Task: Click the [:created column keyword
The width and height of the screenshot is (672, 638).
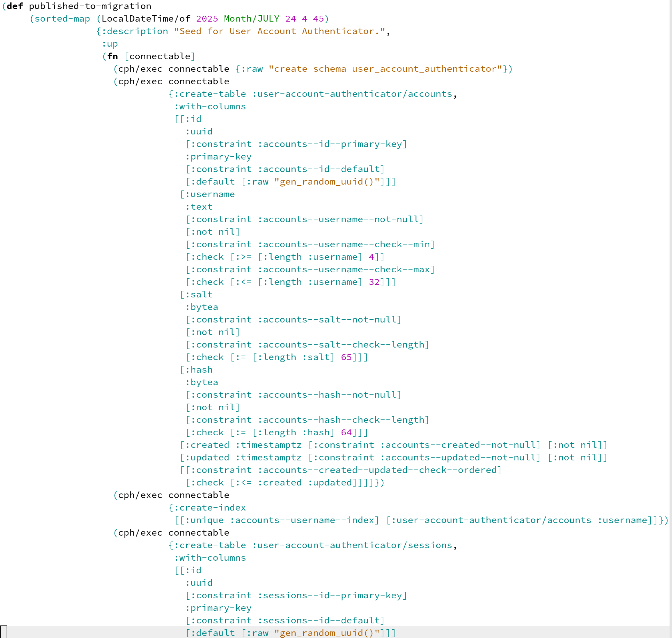Action: [x=204, y=445]
